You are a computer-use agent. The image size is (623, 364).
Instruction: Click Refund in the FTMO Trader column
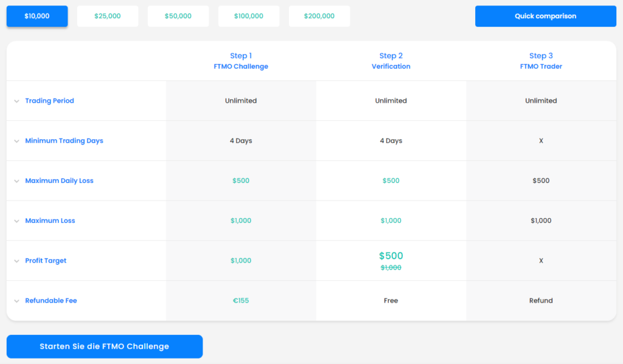point(541,301)
